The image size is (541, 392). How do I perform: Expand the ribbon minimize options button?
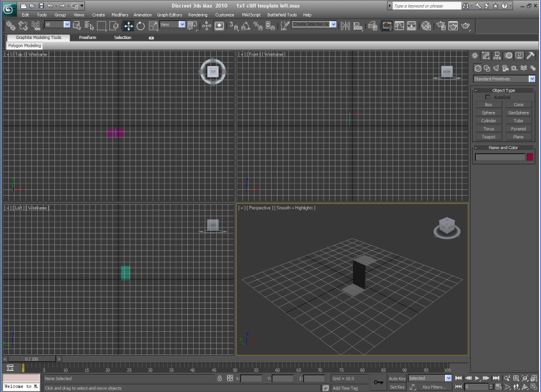coord(151,38)
